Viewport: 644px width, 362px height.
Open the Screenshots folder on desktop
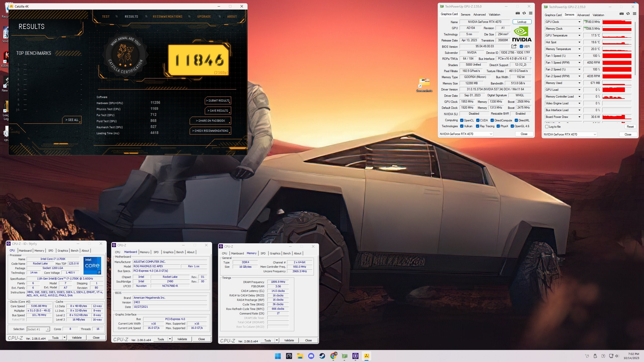[x=424, y=85]
